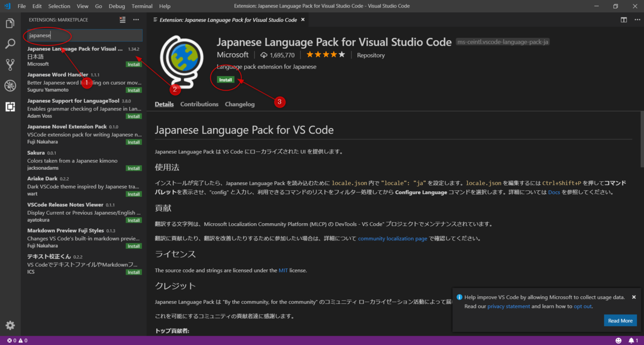Open the Debug view in the activity bar
Viewport: 644px width, 345px height.
click(9, 85)
